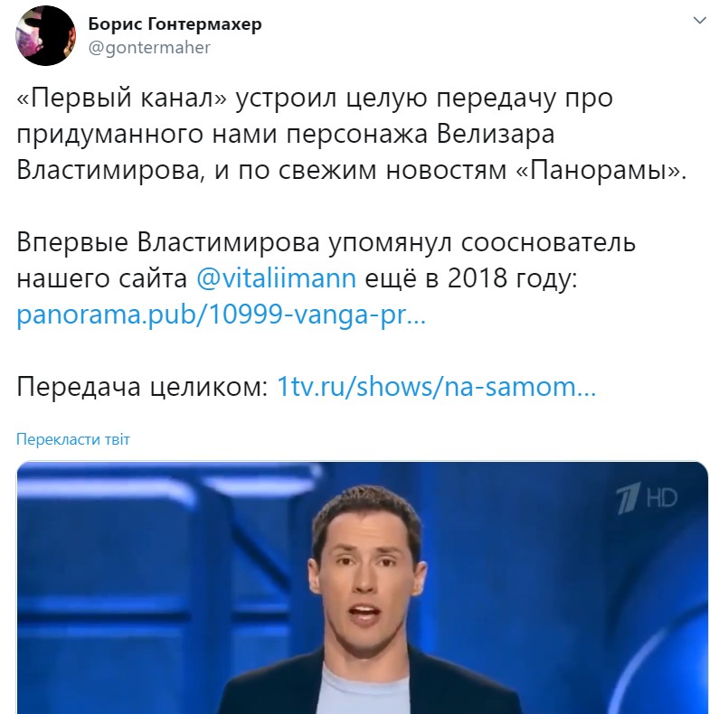The height and width of the screenshot is (714, 728).
Task: Click the Передача целиком label
Action: [x=143, y=387]
